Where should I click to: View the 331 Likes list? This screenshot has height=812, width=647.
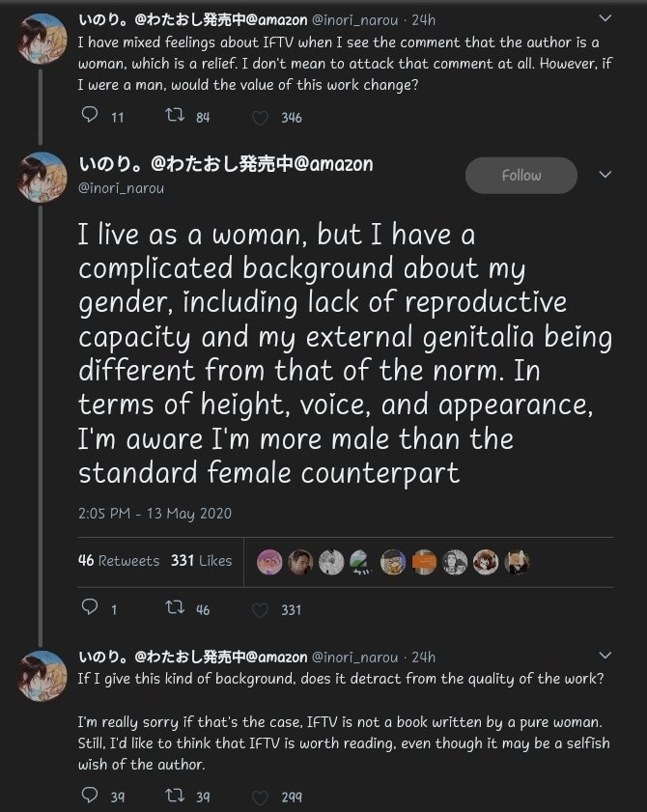coord(202,561)
